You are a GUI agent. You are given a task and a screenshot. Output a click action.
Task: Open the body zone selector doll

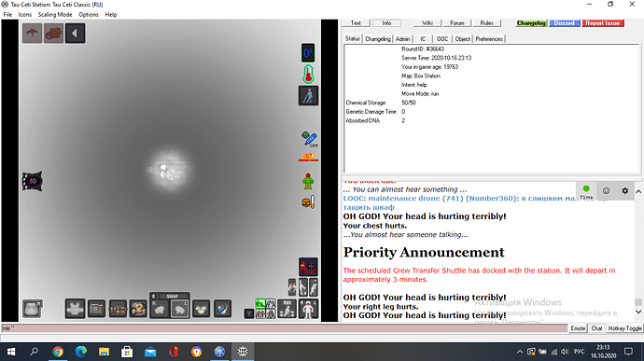(x=308, y=310)
